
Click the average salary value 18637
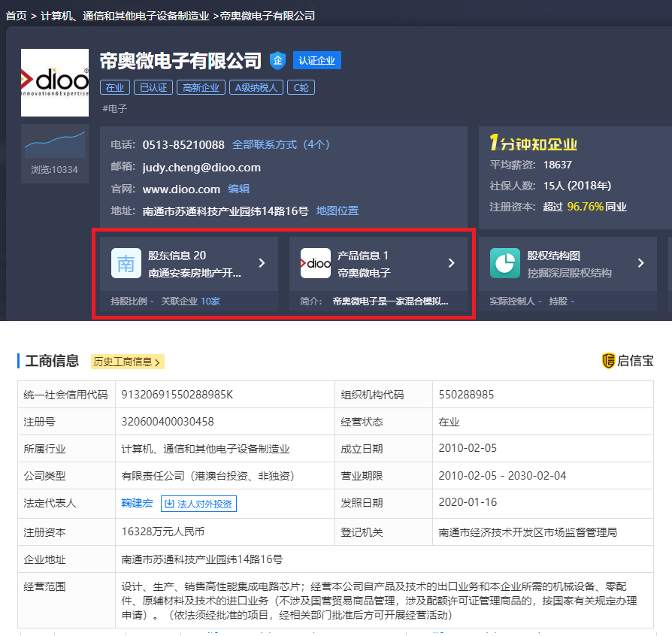(x=558, y=165)
